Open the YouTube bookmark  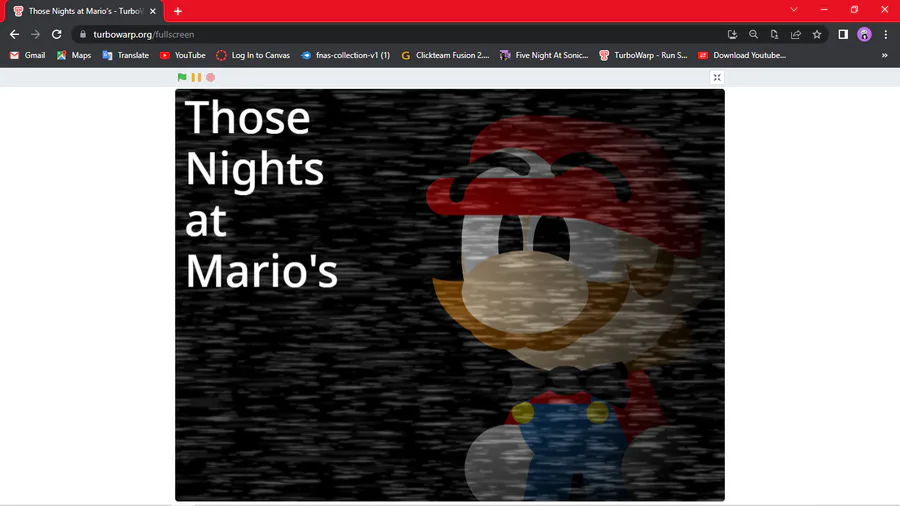click(183, 55)
